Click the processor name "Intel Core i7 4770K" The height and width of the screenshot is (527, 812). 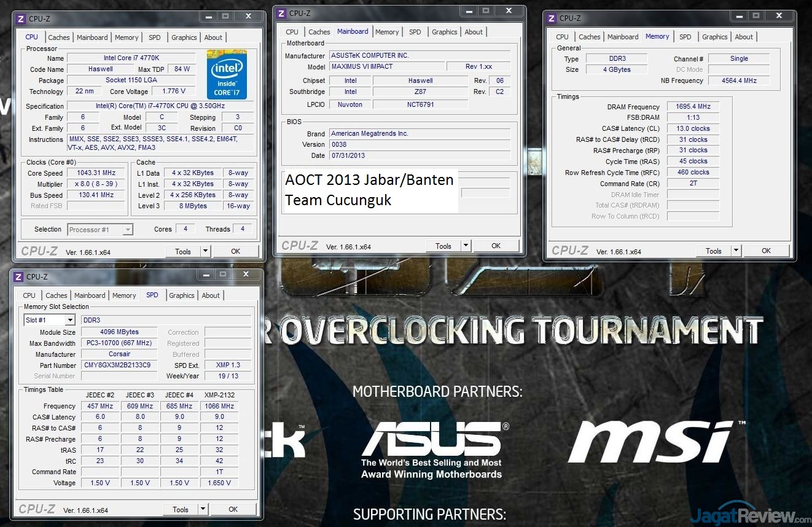[x=131, y=58]
